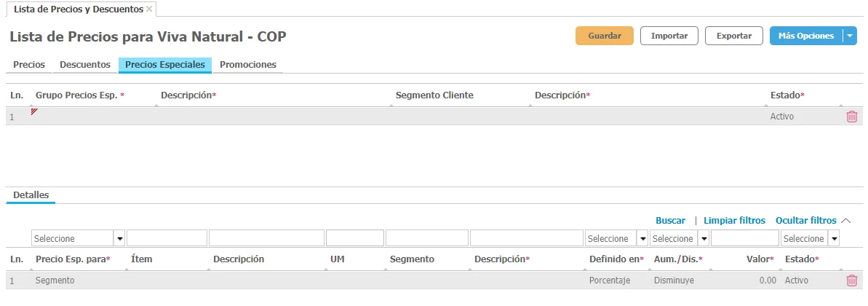This screenshot has width=868, height=306.
Task: Click the Importar button
Action: point(669,36)
